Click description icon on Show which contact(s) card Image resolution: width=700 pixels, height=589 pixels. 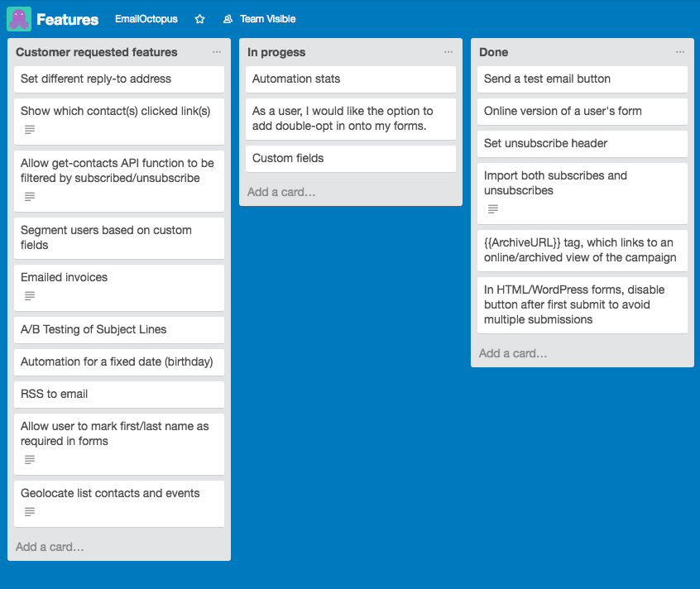tap(30, 129)
